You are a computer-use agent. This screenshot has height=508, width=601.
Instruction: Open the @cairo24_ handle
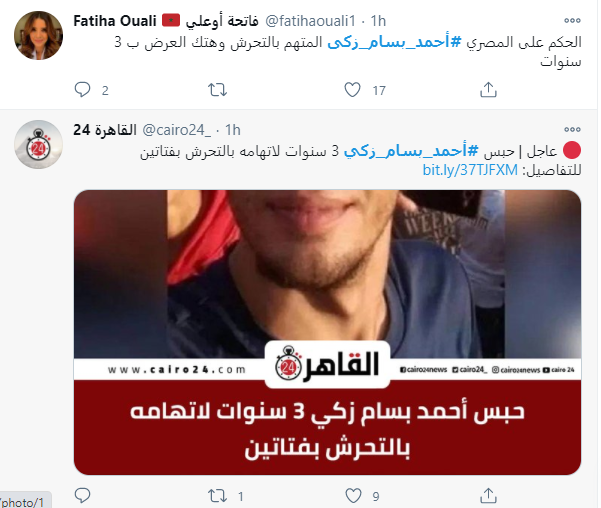(176, 130)
